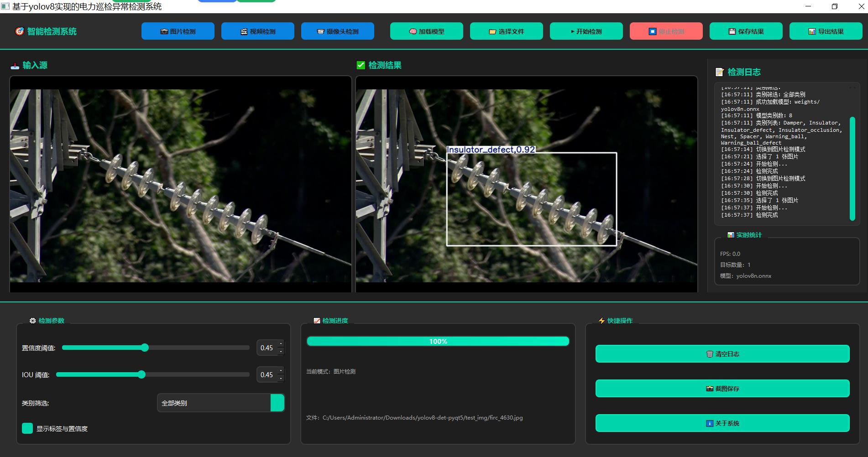Click the 置信度阈值 slider handle
The image size is (868, 457).
tap(145, 348)
